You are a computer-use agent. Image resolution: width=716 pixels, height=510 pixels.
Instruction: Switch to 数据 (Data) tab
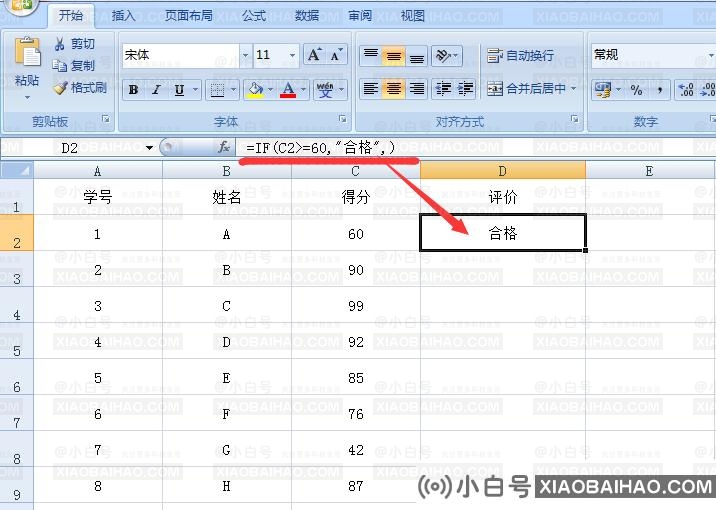pos(307,16)
